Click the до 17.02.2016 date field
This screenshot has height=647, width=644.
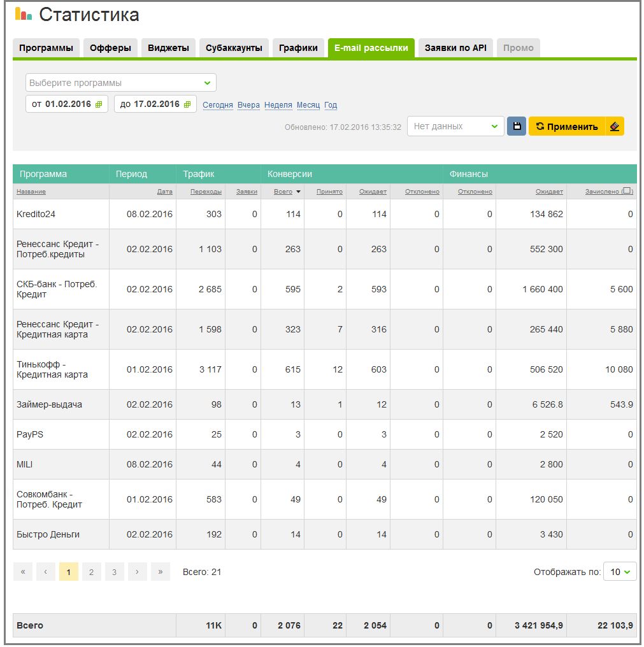pyautogui.click(x=155, y=104)
